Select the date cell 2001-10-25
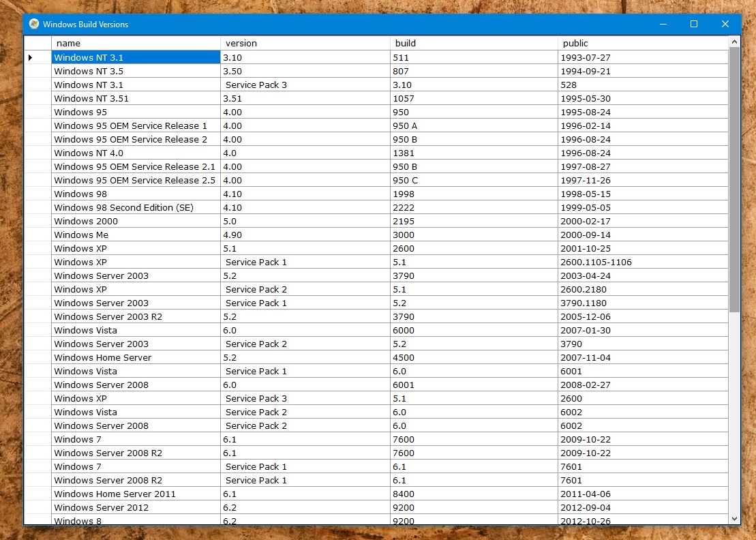 [643, 248]
